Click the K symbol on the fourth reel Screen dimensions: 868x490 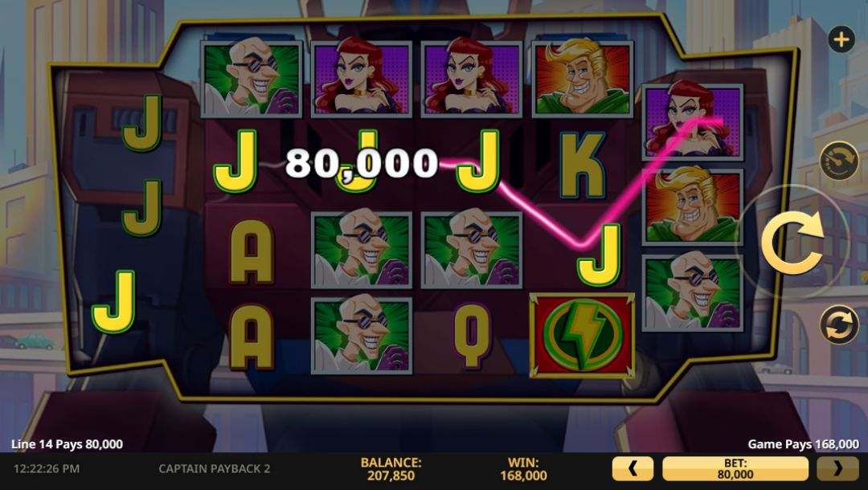pos(582,165)
